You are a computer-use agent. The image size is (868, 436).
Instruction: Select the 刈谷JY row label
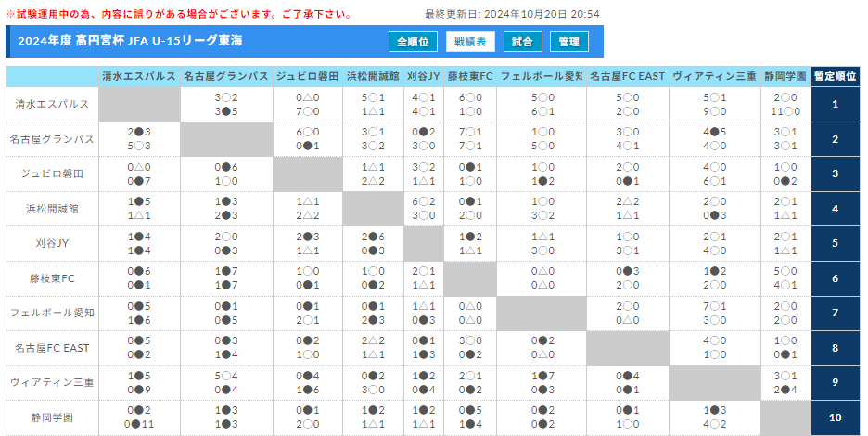52,243
